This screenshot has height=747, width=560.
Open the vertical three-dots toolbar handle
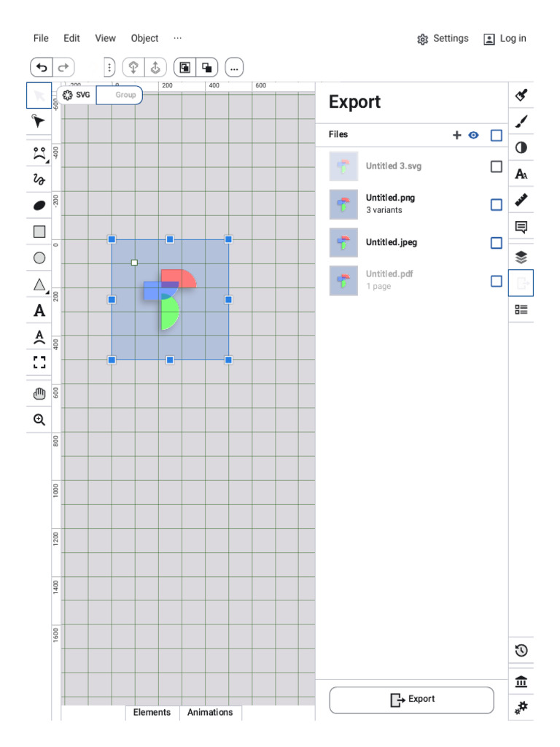pos(109,68)
